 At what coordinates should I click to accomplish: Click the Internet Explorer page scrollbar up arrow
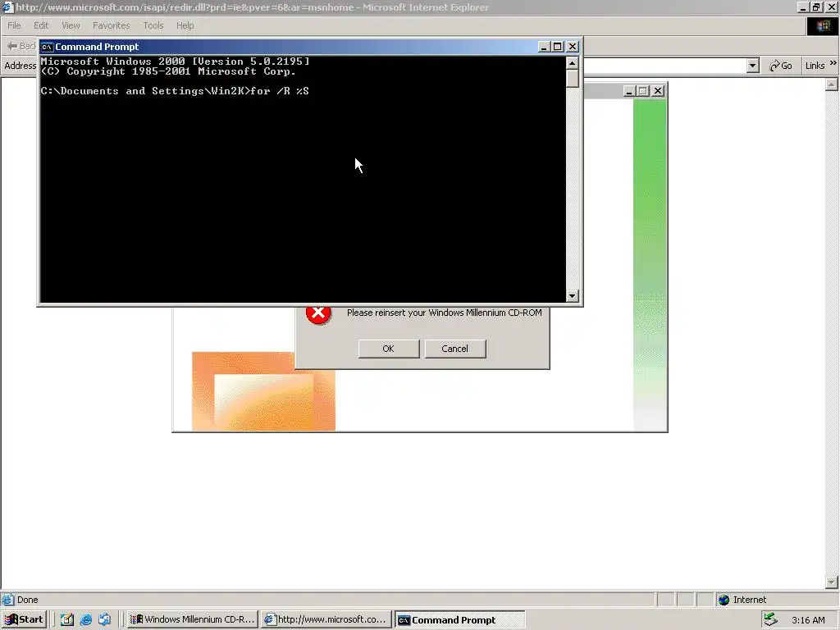[832, 84]
